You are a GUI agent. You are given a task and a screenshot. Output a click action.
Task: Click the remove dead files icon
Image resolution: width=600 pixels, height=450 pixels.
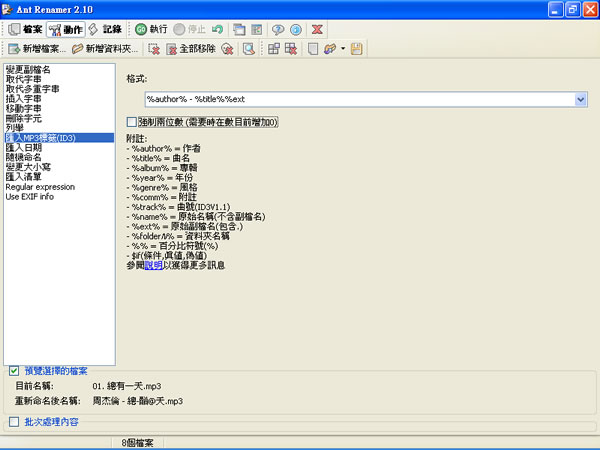tap(227, 49)
